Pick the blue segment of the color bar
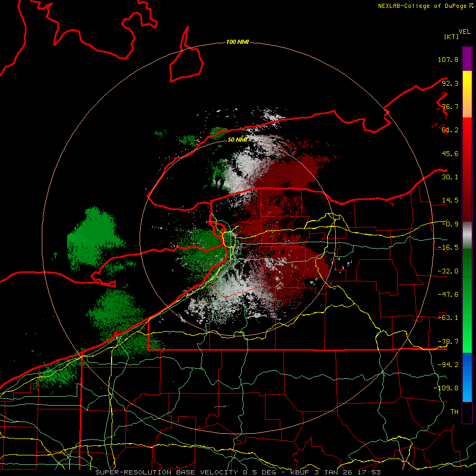Screen dimensions: 476x476 click(467, 377)
